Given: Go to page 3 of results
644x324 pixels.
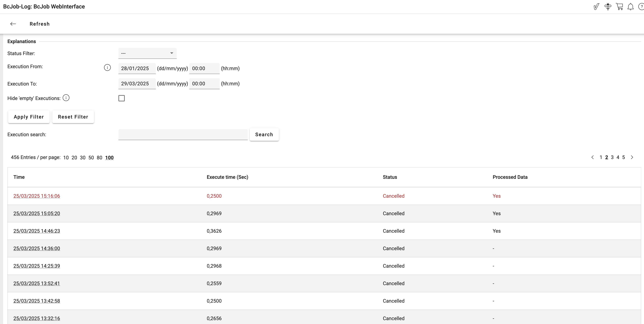Looking at the screenshot, I should point(612,157).
